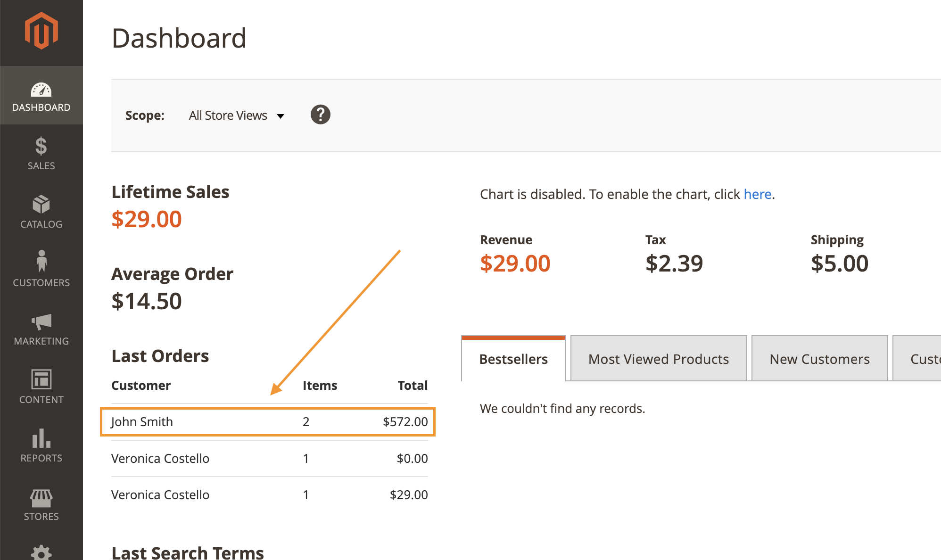This screenshot has width=941, height=560.
Task: Open the All Store Views scope dropdown
Action: tap(228, 115)
